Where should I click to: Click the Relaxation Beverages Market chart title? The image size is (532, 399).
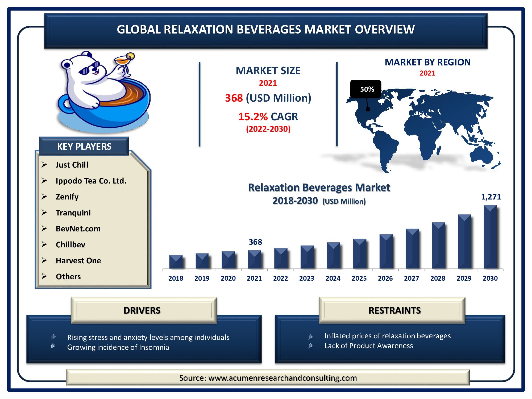pos(319,188)
